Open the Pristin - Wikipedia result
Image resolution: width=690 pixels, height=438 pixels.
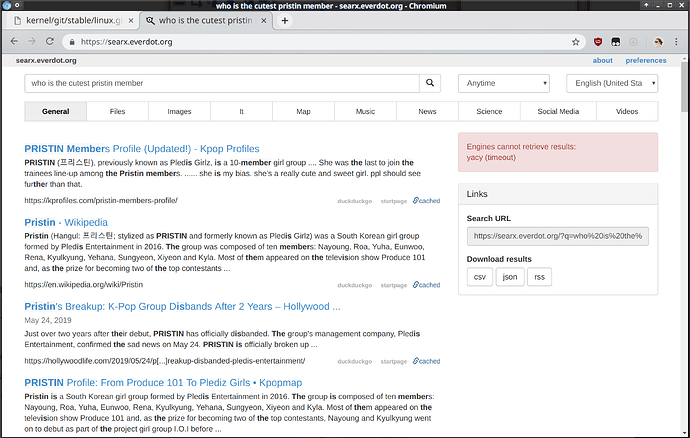pos(66,222)
